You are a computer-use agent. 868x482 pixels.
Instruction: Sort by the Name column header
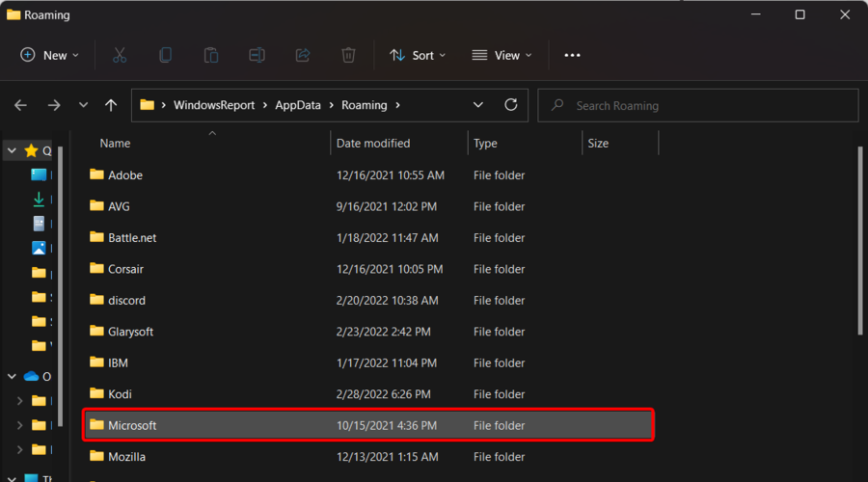pos(115,144)
